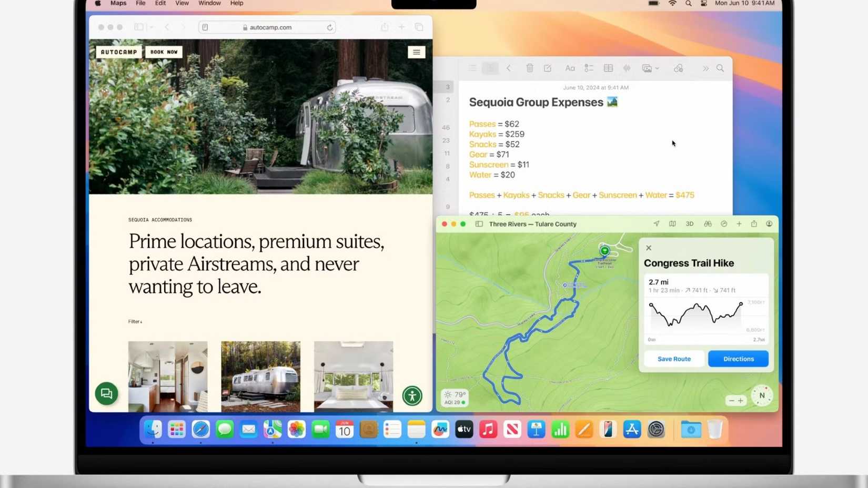
Task: Open the Maps menu in menu bar
Action: (118, 3)
